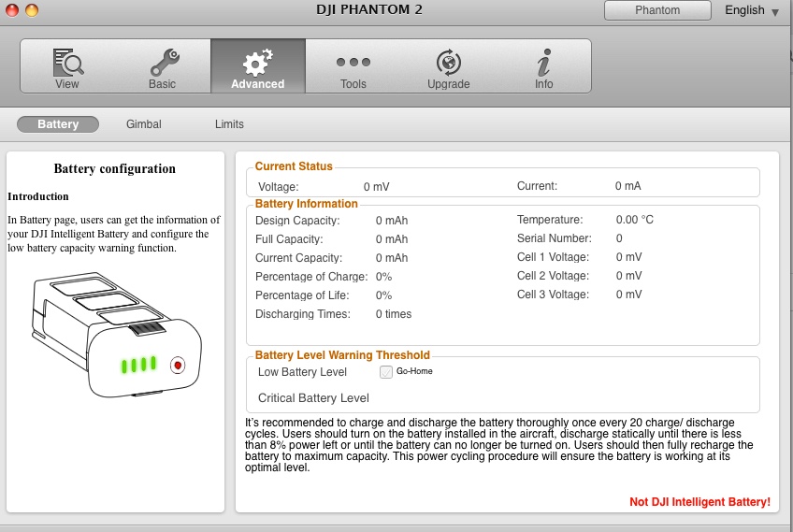This screenshot has height=532, width=793.
Task: Click the Discharging Times '0 times' value
Action: point(394,314)
